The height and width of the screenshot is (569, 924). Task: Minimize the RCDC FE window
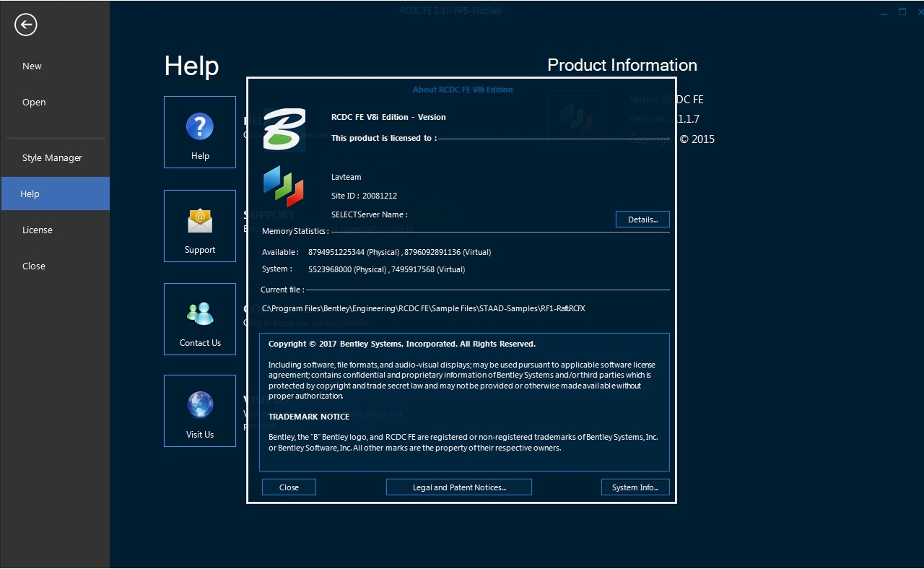pyautogui.click(x=884, y=12)
